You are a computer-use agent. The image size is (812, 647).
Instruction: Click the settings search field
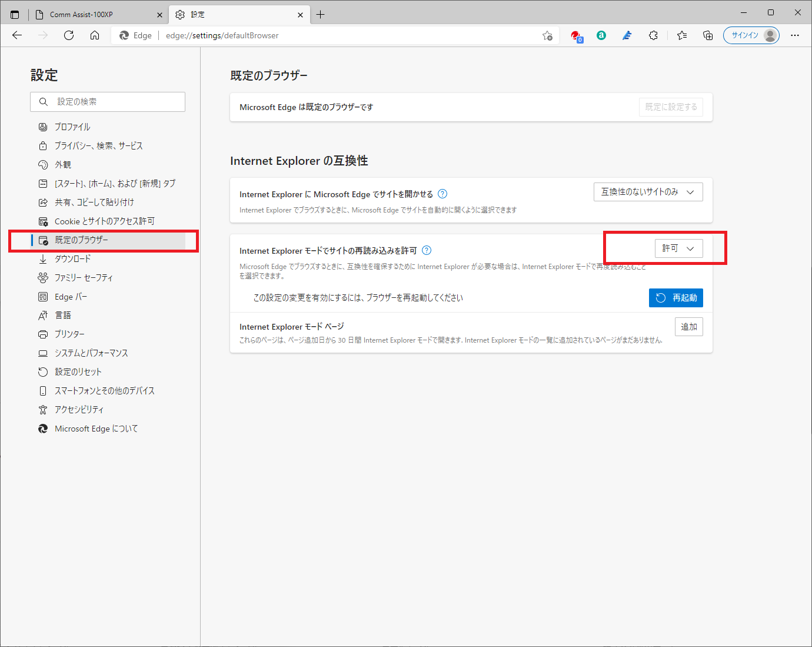[108, 102]
